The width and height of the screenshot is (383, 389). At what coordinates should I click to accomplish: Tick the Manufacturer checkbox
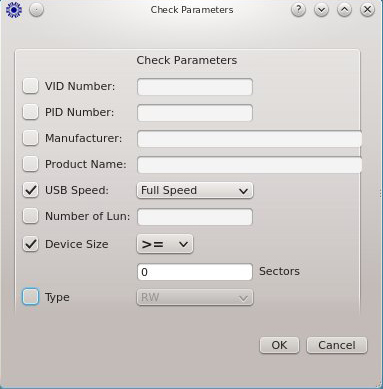pyautogui.click(x=30, y=138)
